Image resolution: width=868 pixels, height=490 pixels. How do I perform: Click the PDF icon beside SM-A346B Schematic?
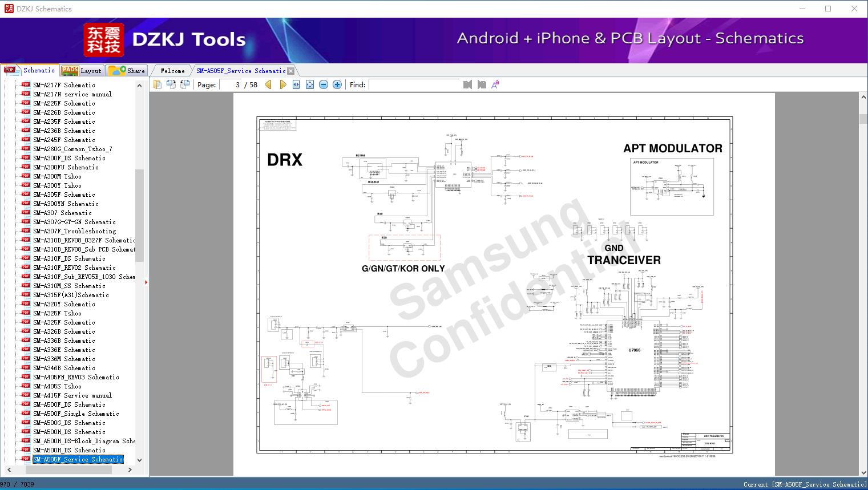(x=26, y=367)
